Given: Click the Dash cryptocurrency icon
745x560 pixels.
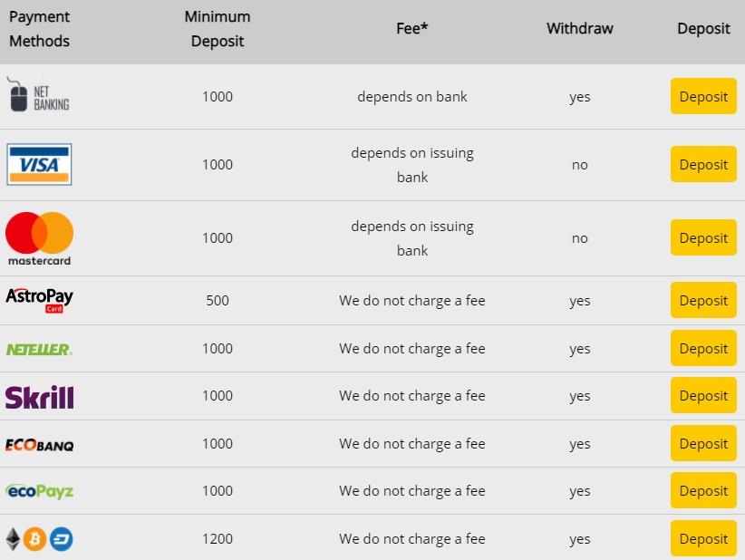Looking at the screenshot, I should coord(62,539).
